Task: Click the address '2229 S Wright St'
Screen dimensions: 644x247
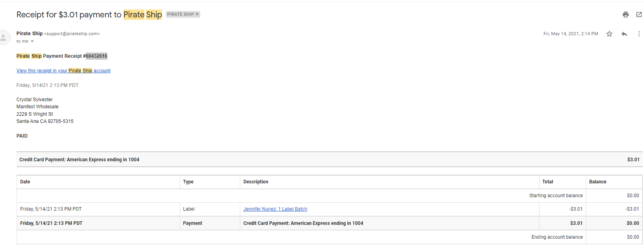Action: point(34,114)
